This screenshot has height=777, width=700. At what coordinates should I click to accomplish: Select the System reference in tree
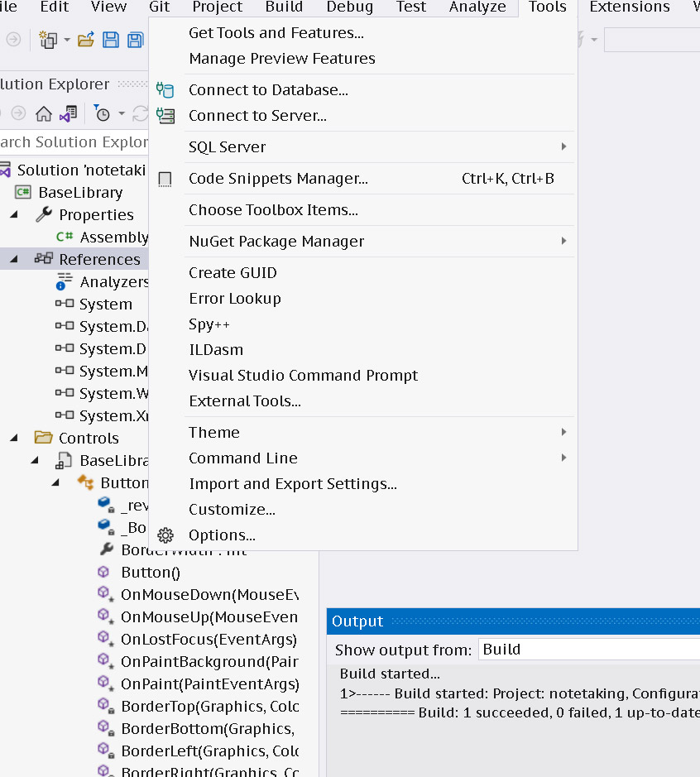(106, 304)
